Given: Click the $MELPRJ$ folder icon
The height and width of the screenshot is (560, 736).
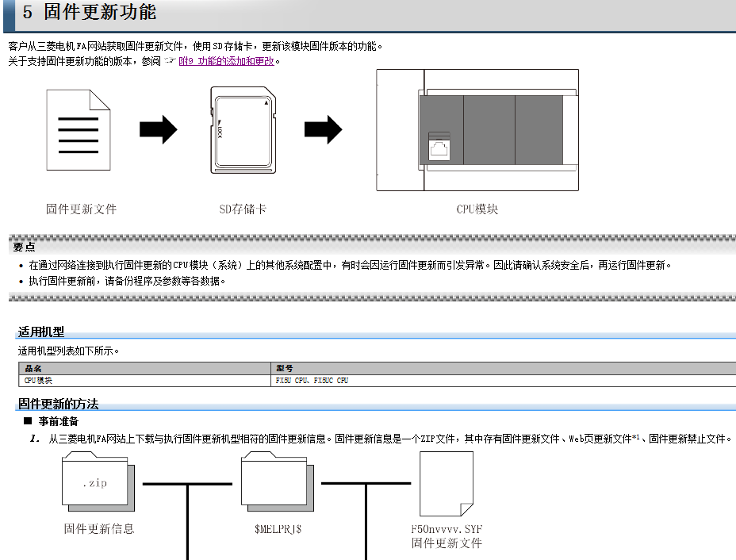Looking at the screenshot, I should (x=275, y=480).
